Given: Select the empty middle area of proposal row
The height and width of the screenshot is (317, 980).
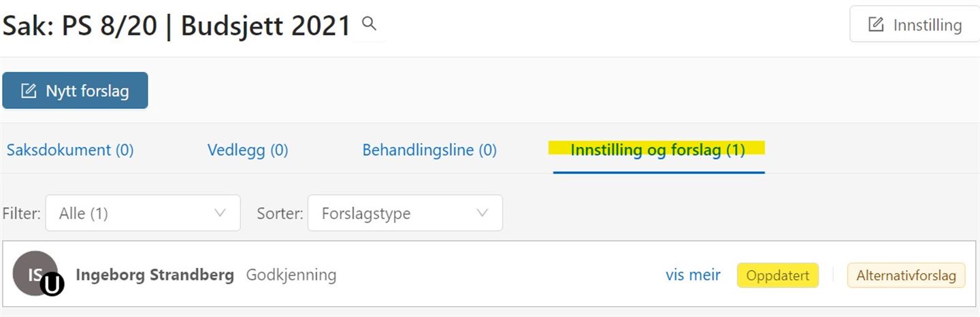Looking at the screenshot, I should click(500, 275).
